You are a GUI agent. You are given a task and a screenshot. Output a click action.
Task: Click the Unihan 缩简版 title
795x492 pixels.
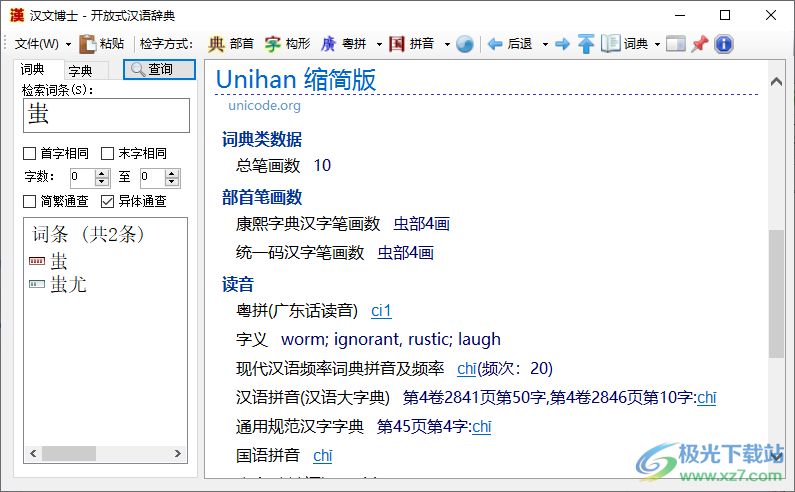[x=296, y=79]
